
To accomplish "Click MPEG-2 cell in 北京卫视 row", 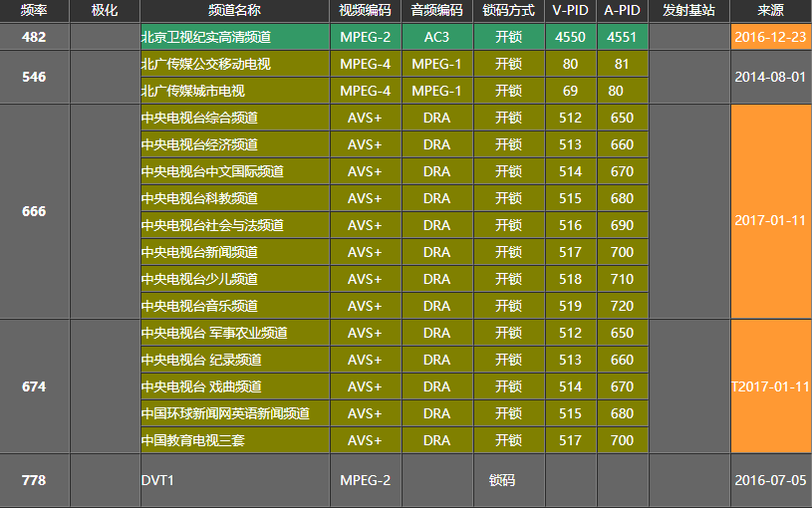I will [365, 37].
